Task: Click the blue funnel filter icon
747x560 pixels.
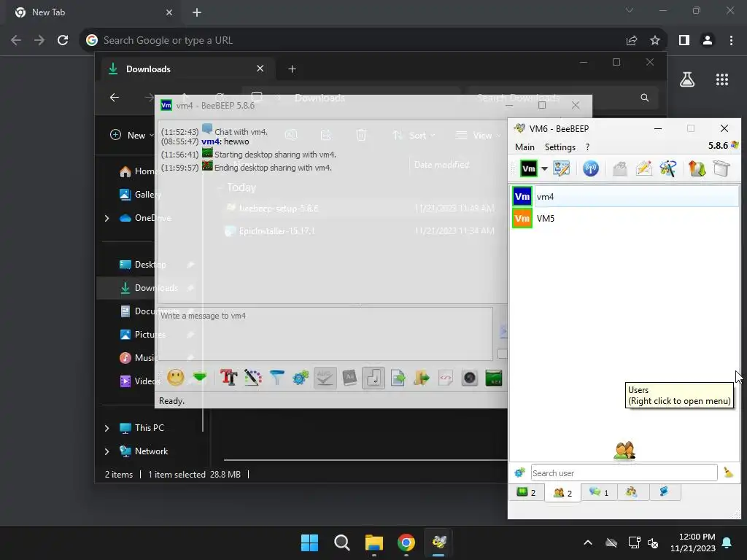Action: point(276,378)
